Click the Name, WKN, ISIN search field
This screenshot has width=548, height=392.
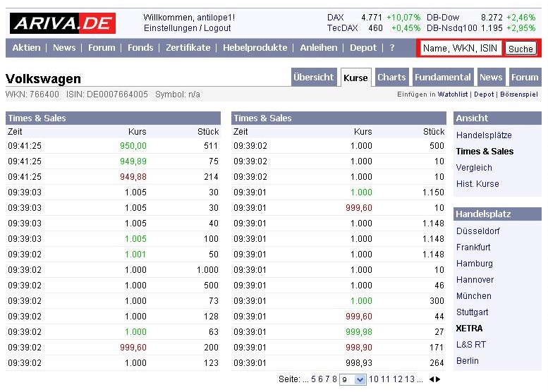pos(461,48)
